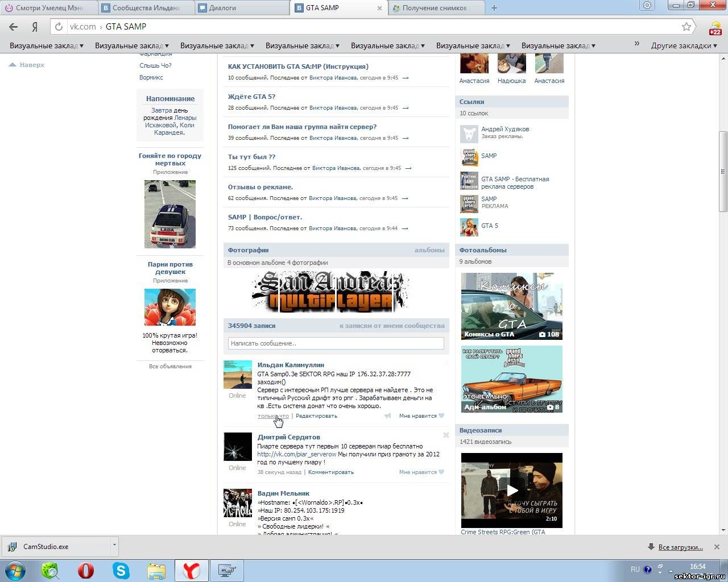728x582 pixels.
Task: Play the Crime Streets RPG video
Action: (x=512, y=490)
